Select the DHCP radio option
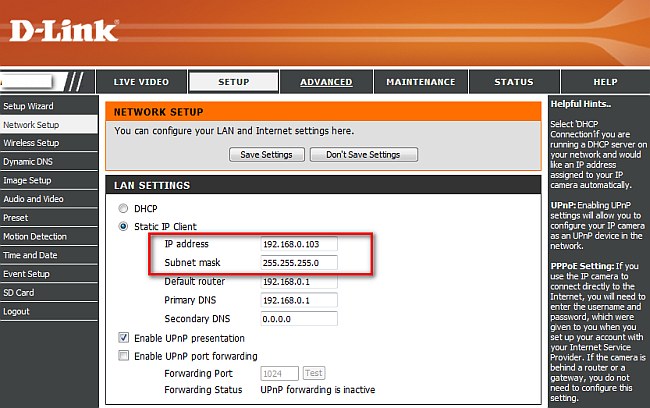 (x=124, y=209)
